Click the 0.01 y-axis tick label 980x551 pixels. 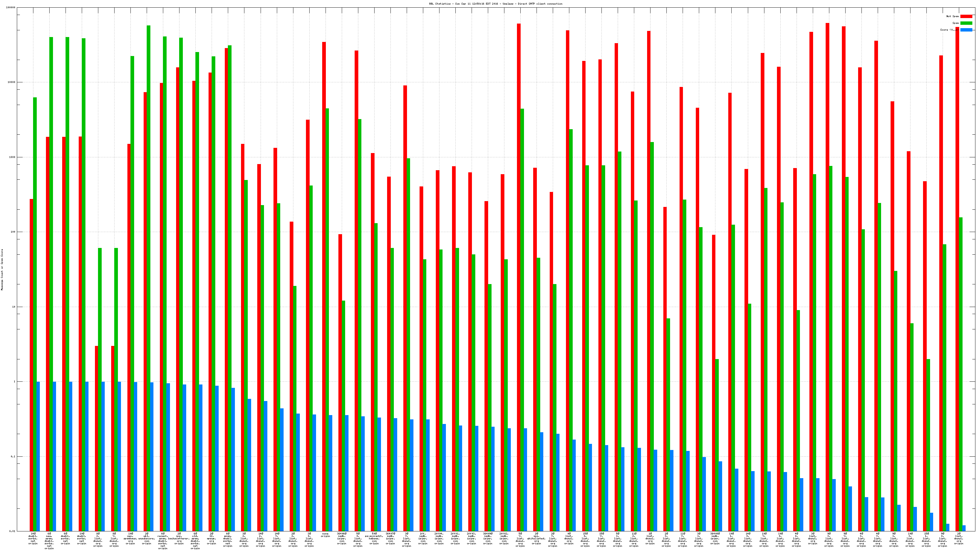[13, 531]
